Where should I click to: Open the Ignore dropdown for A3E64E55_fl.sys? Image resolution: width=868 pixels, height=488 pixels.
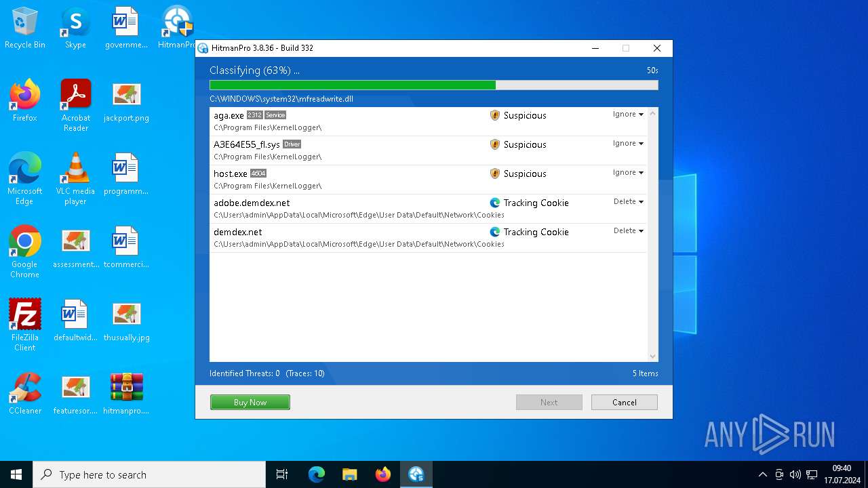pyautogui.click(x=628, y=144)
